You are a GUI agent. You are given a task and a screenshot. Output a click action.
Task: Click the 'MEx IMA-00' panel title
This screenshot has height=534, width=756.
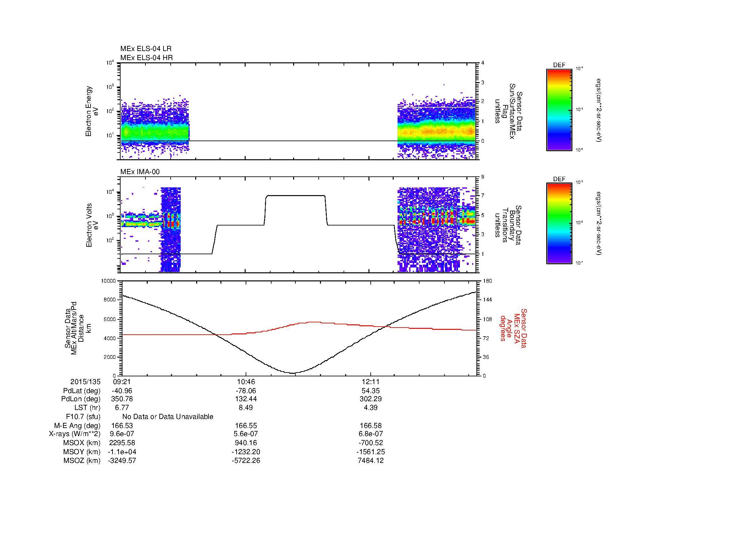[x=140, y=172]
